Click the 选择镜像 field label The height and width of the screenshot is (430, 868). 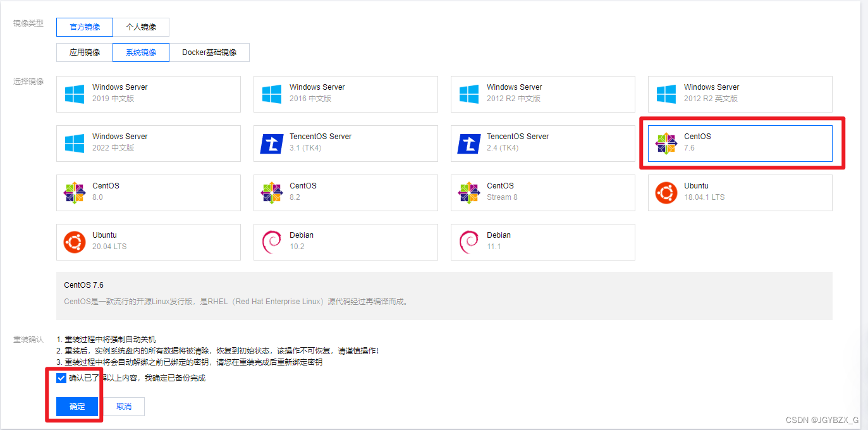28,82
